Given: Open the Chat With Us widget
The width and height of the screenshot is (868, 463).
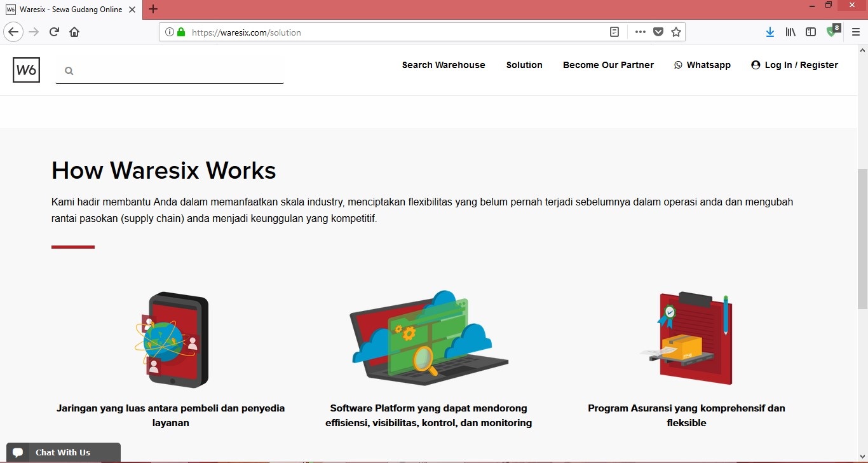Looking at the screenshot, I should [63, 452].
